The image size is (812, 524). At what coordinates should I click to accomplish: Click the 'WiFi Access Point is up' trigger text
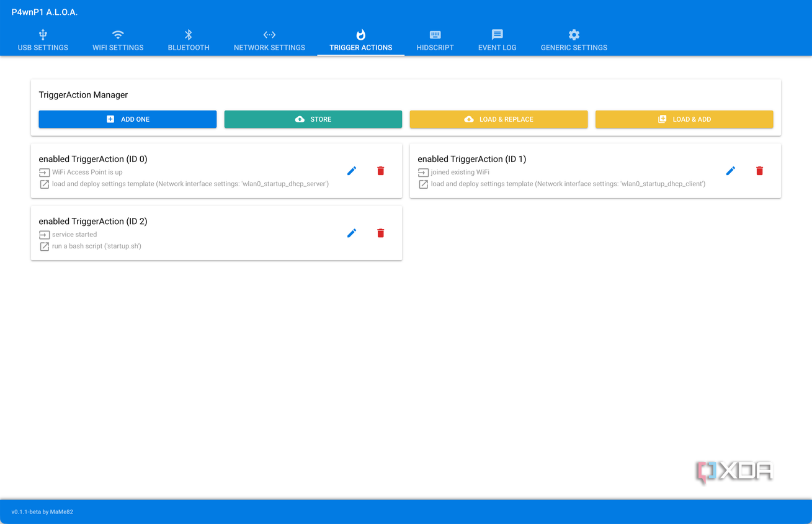coord(87,172)
